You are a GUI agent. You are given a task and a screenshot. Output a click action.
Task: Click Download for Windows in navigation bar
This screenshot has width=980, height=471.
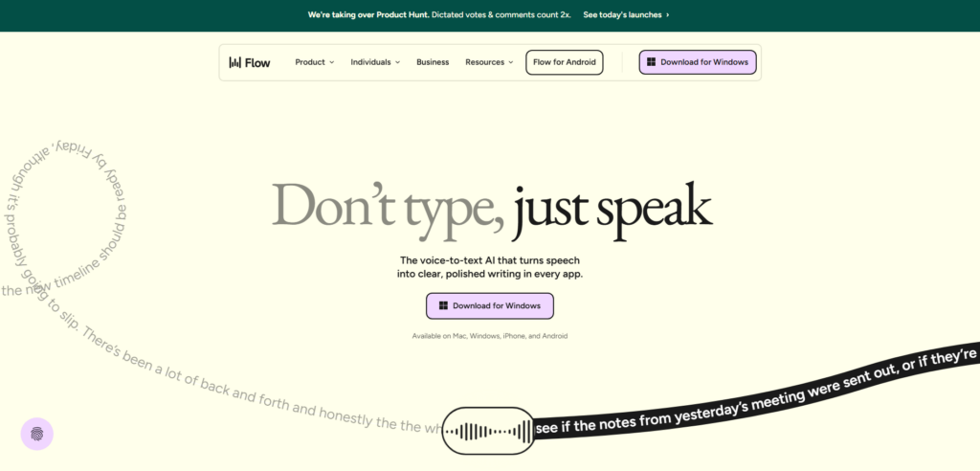click(698, 62)
